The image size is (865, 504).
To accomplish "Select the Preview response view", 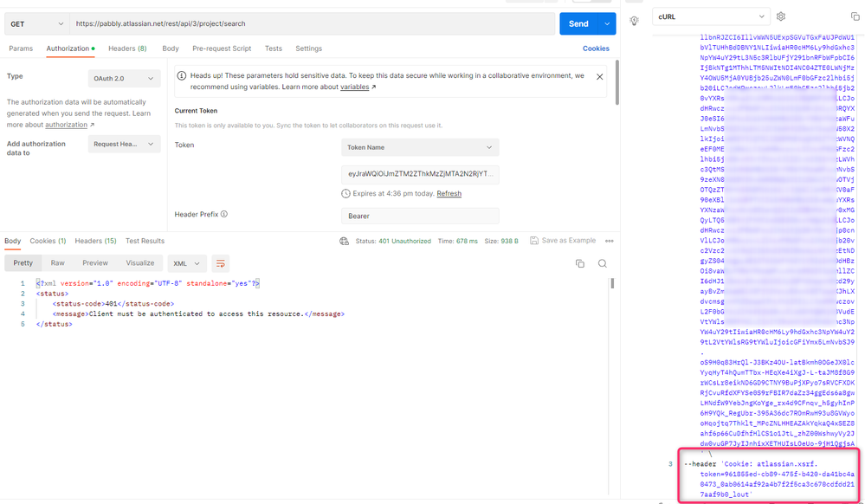I will [x=95, y=263].
